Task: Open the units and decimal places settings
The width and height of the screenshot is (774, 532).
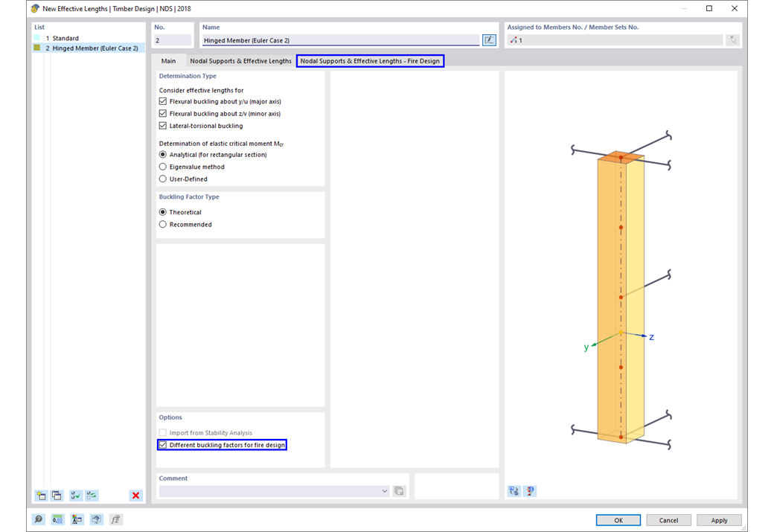Action: [57, 519]
